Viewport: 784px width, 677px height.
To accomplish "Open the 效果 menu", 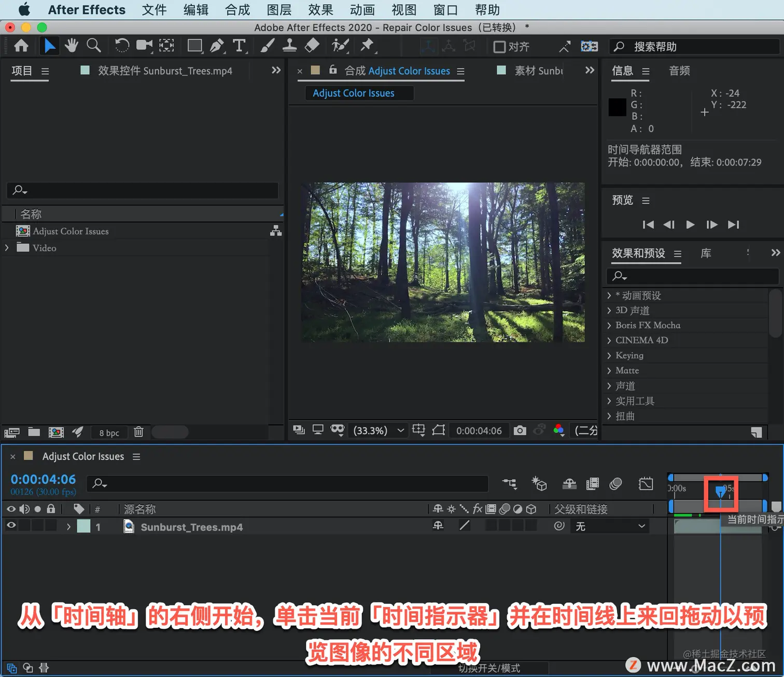I will pos(320,10).
